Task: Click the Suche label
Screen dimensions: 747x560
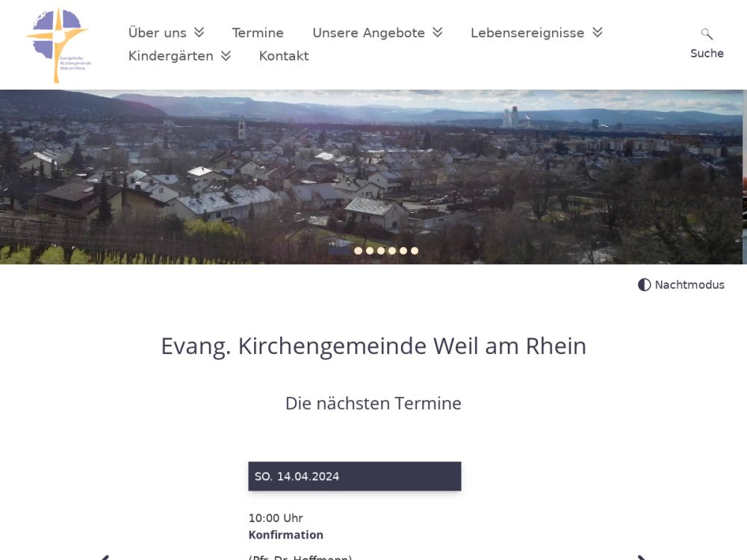Action: pyautogui.click(x=707, y=53)
